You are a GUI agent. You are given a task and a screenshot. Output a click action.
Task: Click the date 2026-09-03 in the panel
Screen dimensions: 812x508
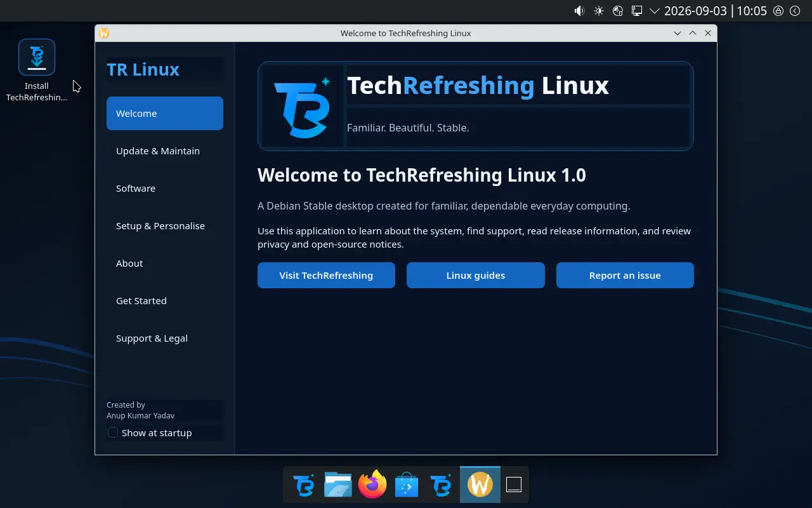pos(696,11)
